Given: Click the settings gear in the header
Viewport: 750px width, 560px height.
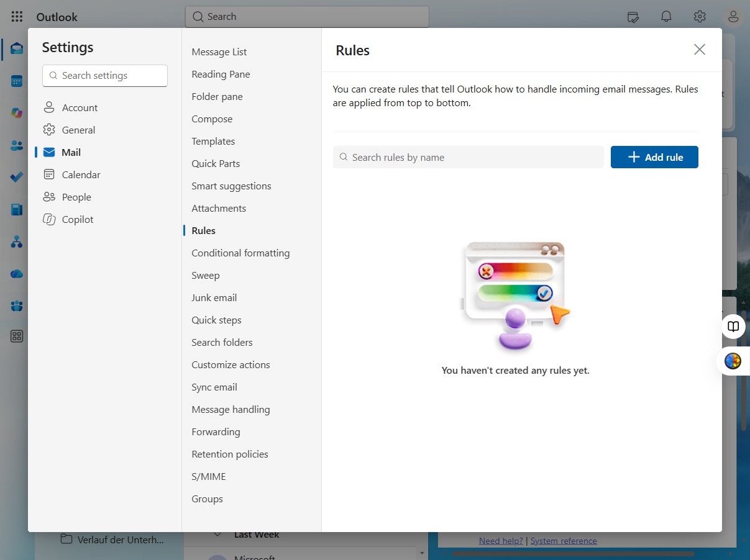Looking at the screenshot, I should tap(700, 17).
